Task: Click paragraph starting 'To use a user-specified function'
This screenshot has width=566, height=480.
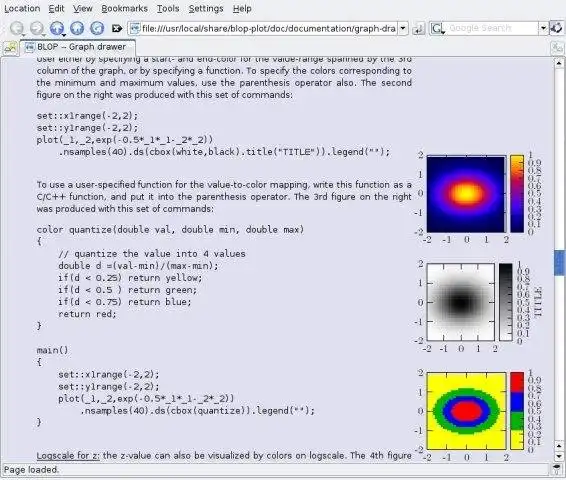Action: pos(224,197)
